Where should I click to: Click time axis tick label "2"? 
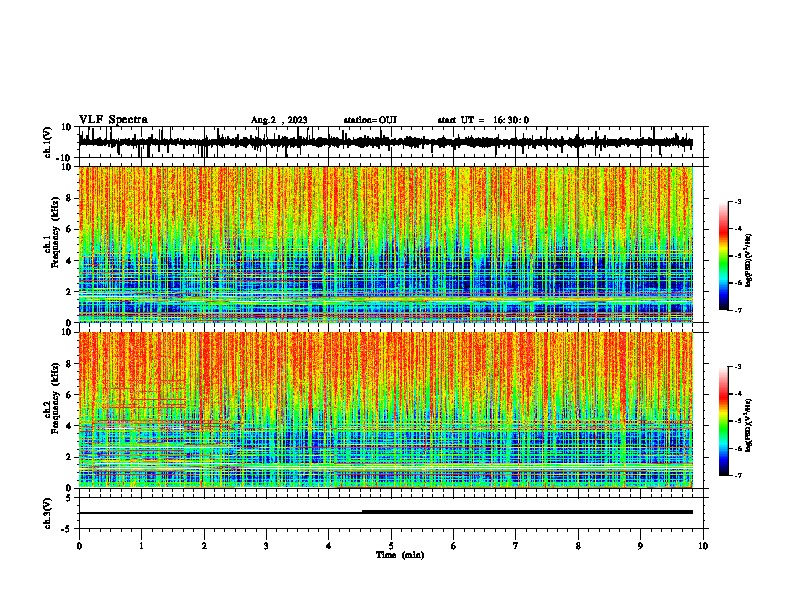tap(204, 546)
